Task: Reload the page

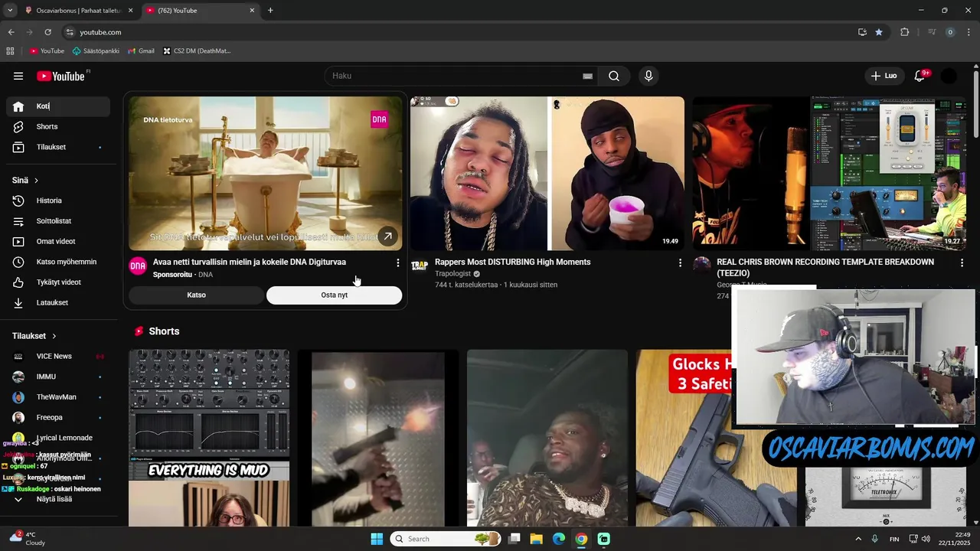Action: [47, 32]
